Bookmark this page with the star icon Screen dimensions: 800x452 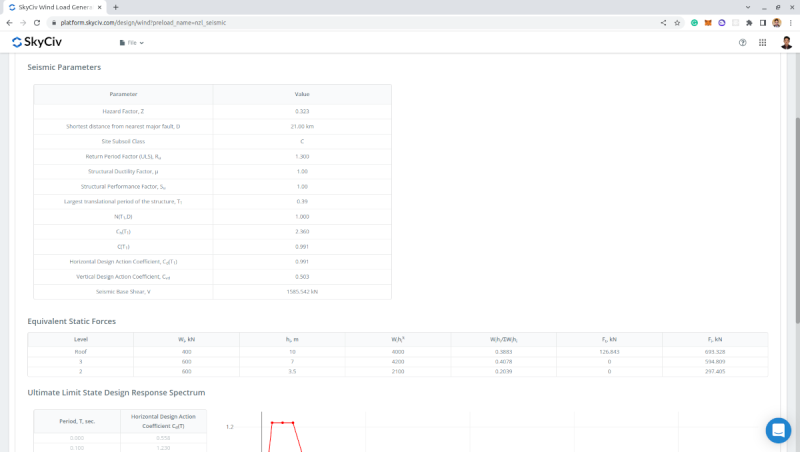[677, 22]
